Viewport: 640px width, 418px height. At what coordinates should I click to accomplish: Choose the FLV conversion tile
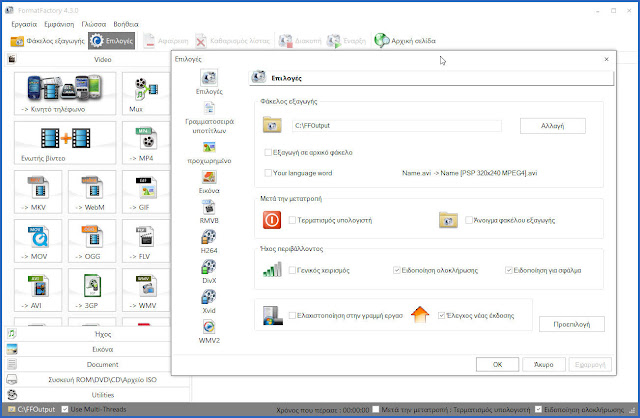point(146,241)
